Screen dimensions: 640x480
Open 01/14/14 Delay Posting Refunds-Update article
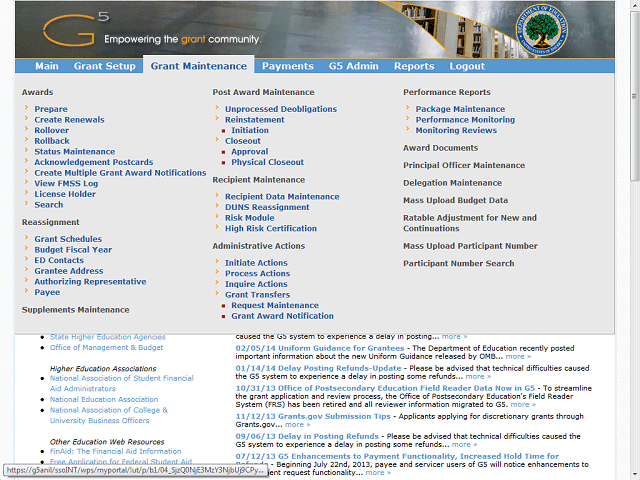318,368
